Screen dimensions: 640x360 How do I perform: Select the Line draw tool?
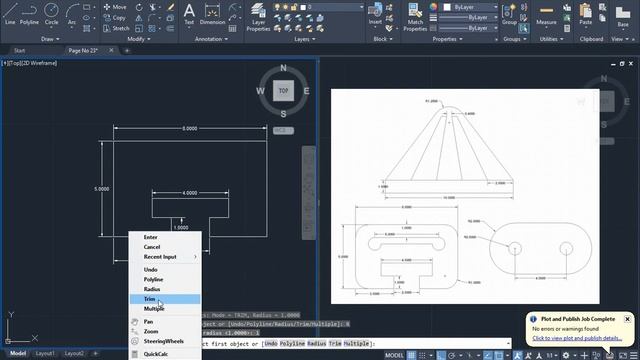point(10,13)
